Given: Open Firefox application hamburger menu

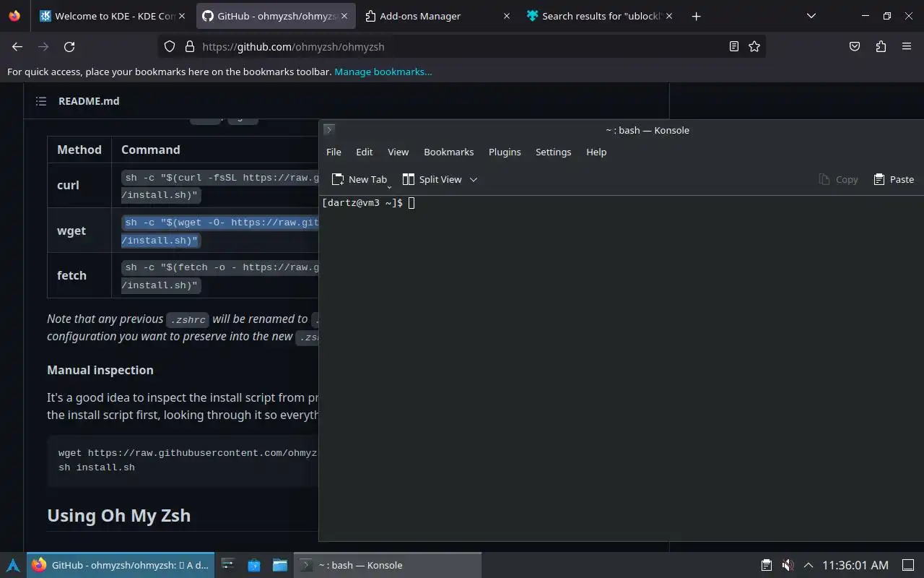Looking at the screenshot, I should click(907, 46).
